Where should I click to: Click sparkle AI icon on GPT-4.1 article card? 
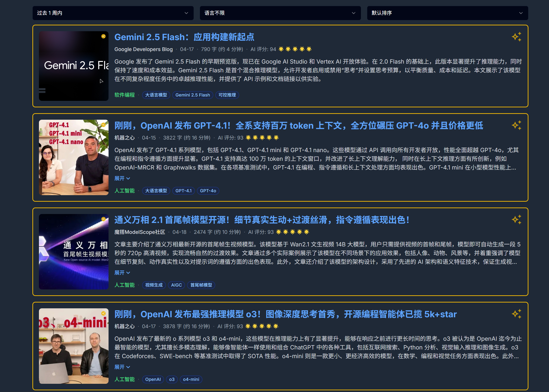click(517, 125)
